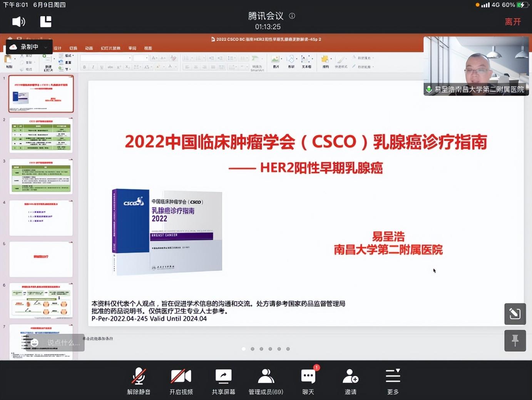
Task: Select slide 3 thumbnail
Action: point(41,176)
